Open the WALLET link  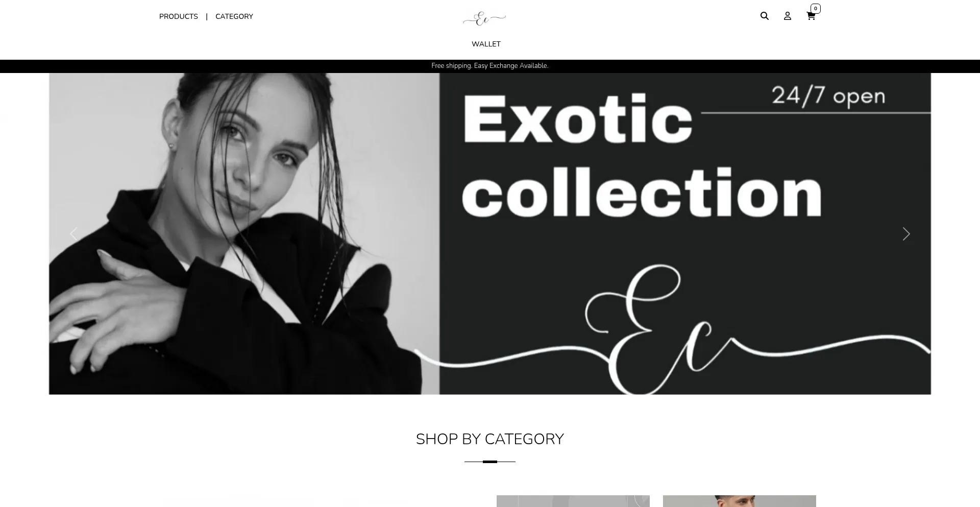(x=486, y=44)
